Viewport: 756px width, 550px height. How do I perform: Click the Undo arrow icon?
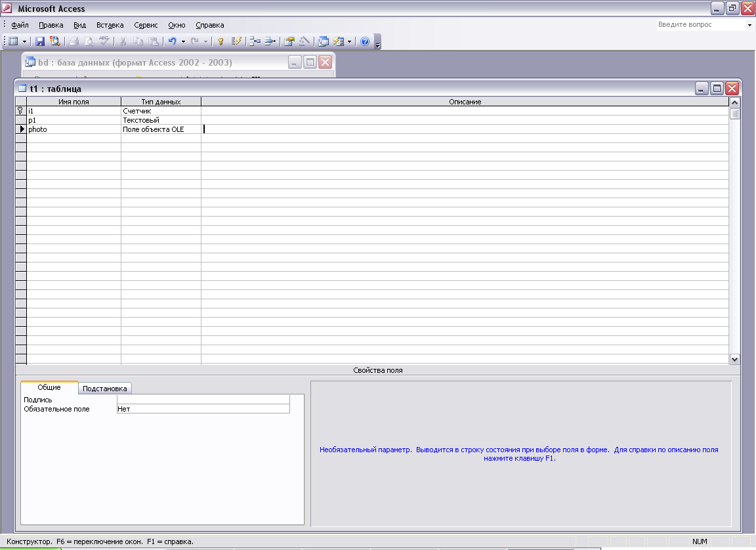[x=172, y=41]
